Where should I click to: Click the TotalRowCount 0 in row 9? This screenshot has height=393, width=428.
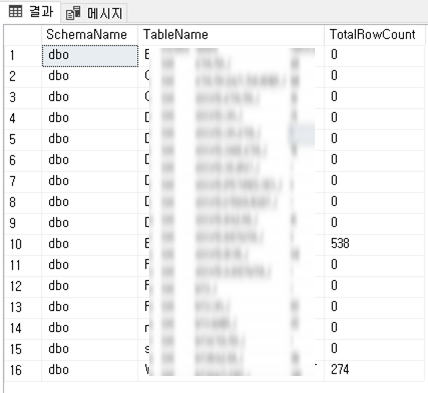pos(374,224)
